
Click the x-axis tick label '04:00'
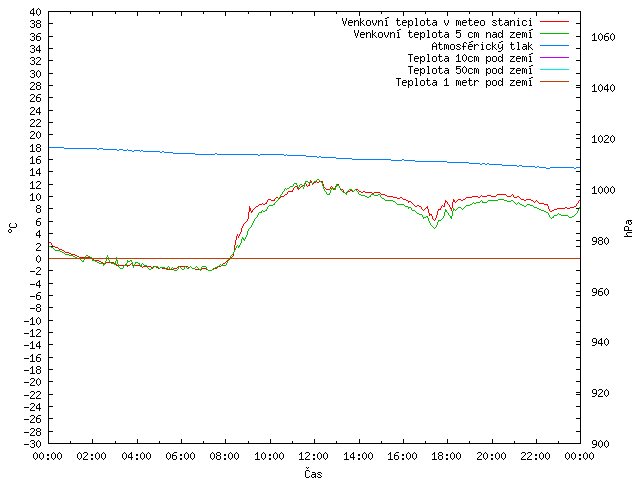pyautogui.click(x=136, y=456)
